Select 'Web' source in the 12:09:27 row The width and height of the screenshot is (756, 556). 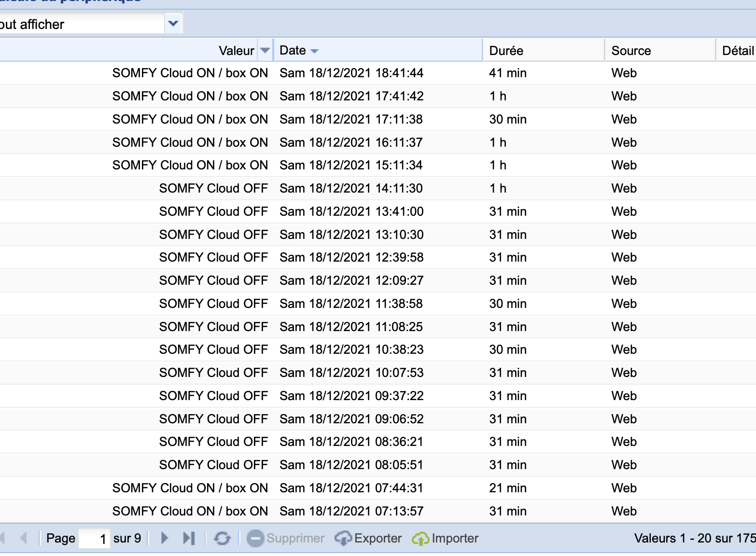coord(624,280)
